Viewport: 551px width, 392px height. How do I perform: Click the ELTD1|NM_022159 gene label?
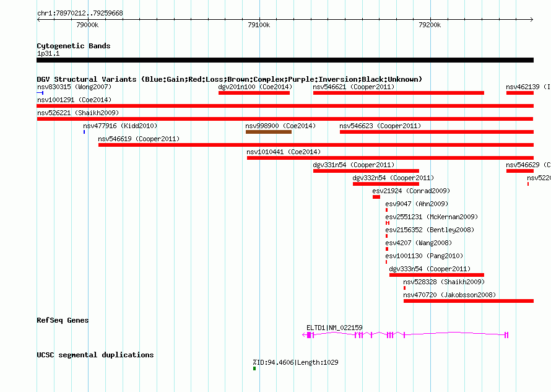[x=334, y=328]
